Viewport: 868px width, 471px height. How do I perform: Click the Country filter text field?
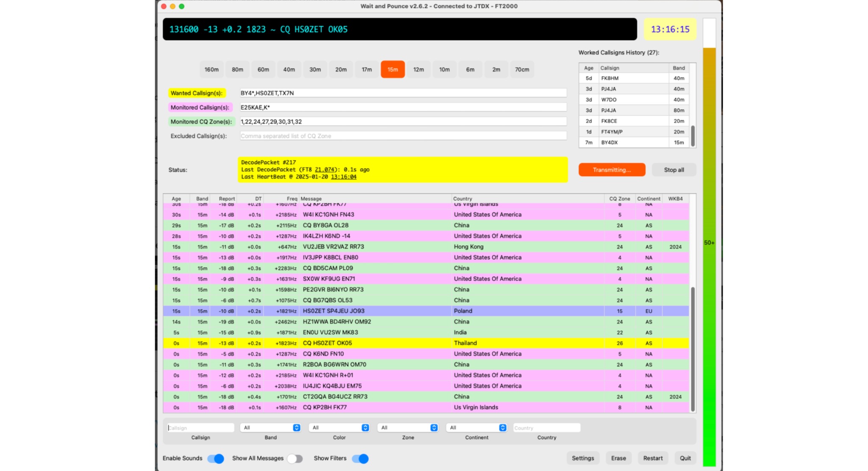click(546, 428)
